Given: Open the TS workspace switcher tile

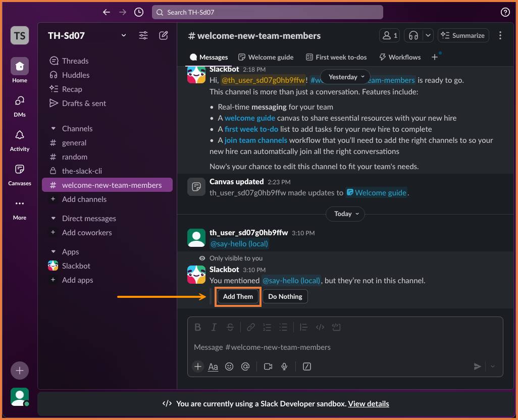Looking at the screenshot, I should coord(20,36).
